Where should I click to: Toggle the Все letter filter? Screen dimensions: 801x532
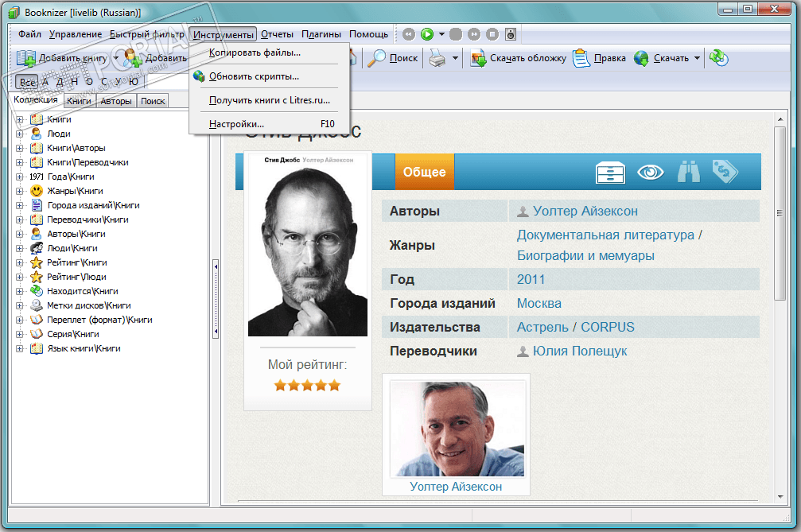[27, 82]
